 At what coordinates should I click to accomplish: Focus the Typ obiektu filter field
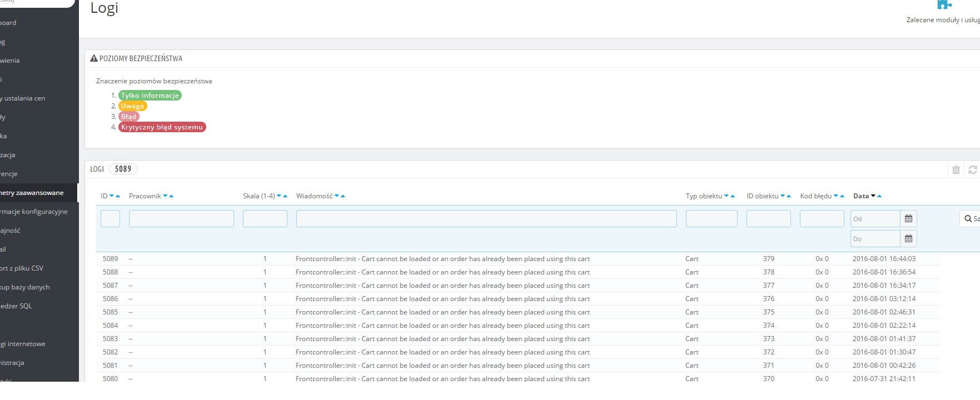click(712, 218)
